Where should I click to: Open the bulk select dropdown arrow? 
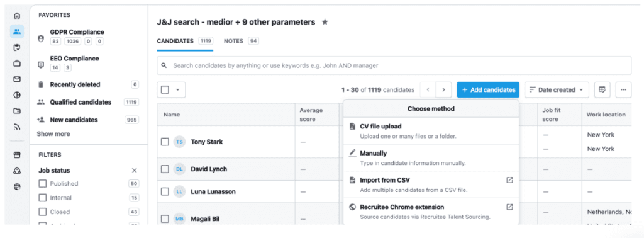click(178, 89)
